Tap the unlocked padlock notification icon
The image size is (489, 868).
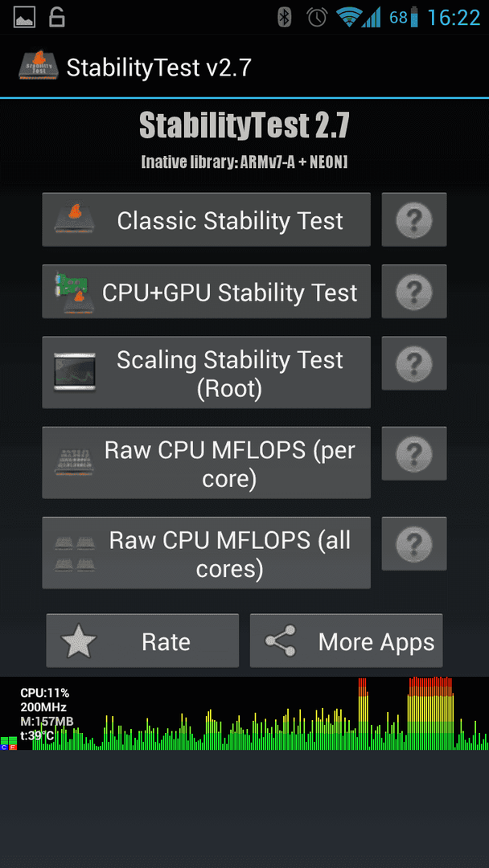coord(56,17)
